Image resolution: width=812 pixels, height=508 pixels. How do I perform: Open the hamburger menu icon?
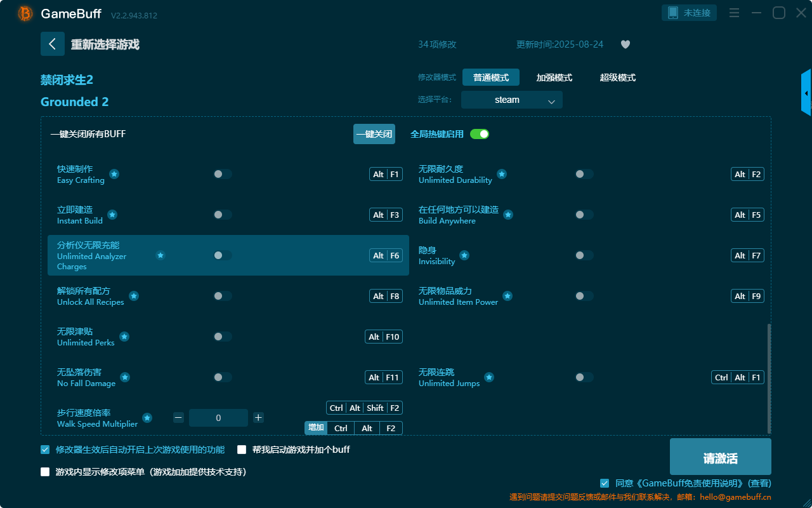click(734, 13)
